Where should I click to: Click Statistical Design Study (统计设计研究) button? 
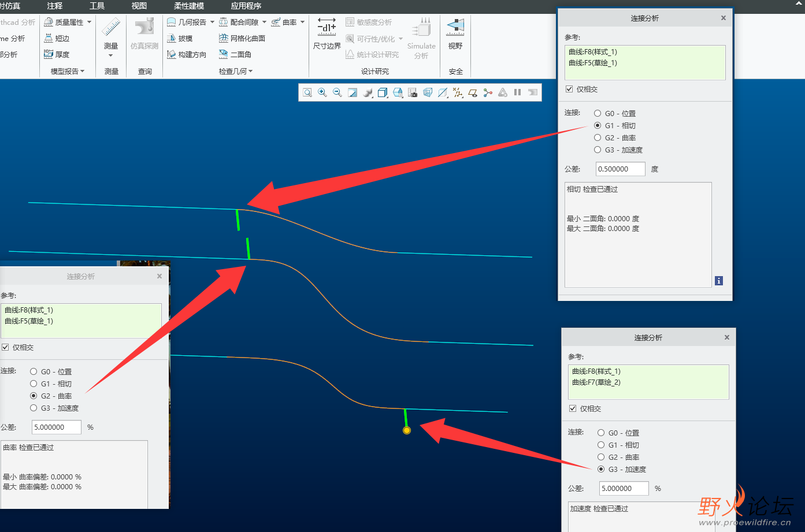coord(372,54)
